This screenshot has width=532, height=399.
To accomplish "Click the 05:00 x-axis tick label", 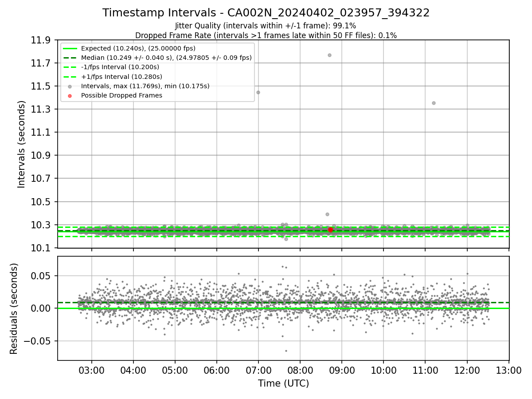I will 175,370.
